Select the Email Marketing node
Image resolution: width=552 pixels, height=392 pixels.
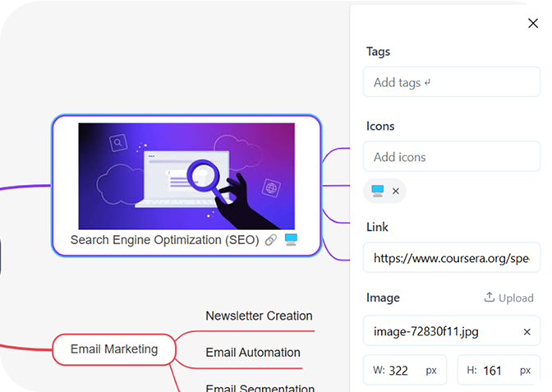[x=114, y=349]
